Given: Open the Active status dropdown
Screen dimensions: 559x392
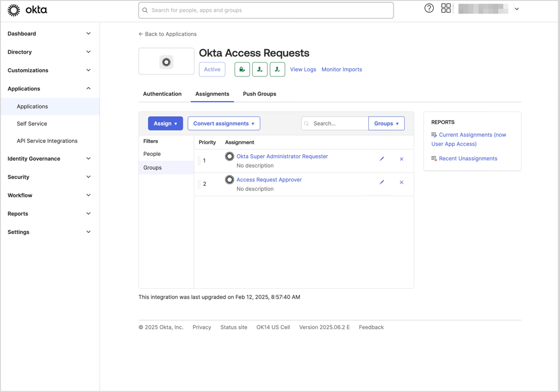Looking at the screenshot, I should 212,69.
